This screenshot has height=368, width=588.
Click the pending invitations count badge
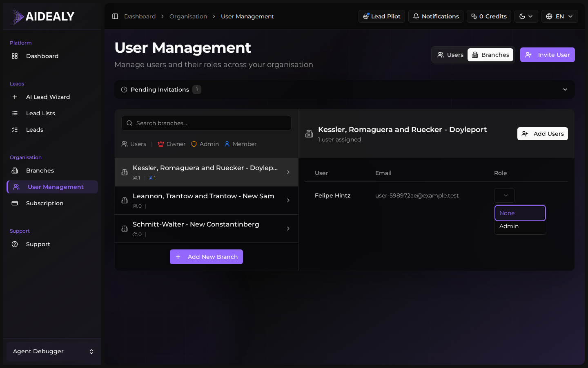click(197, 90)
